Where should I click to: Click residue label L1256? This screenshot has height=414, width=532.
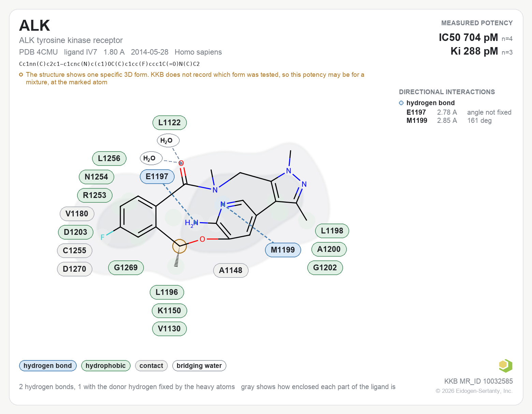tap(109, 158)
